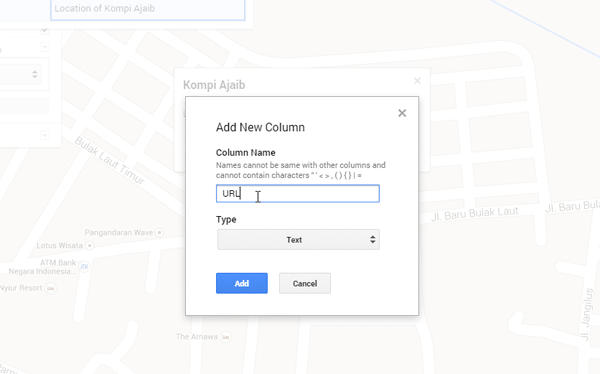Image resolution: width=600 pixels, height=374 pixels.
Task: Close the Kompi Ajaib info window
Action: pos(417,81)
